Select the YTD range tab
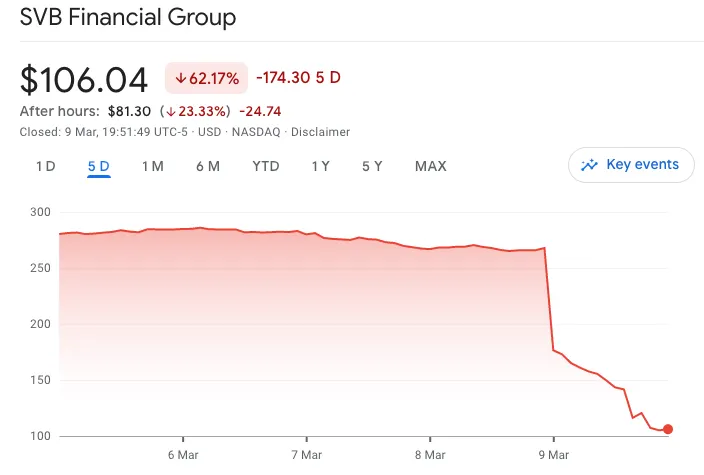The width and height of the screenshot is (704, 475). 265,166
